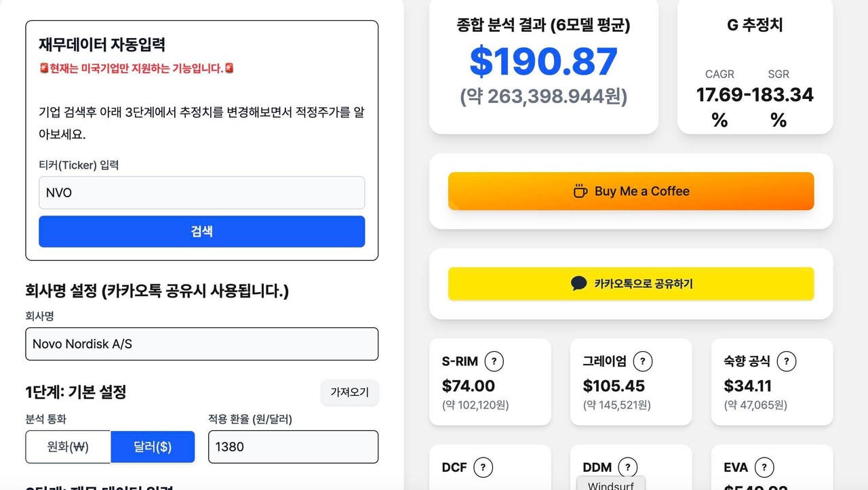The width and height of the screenshot is (868, 490).
Task: Open the DDM help question mark icon
Action: coord(629,467)
